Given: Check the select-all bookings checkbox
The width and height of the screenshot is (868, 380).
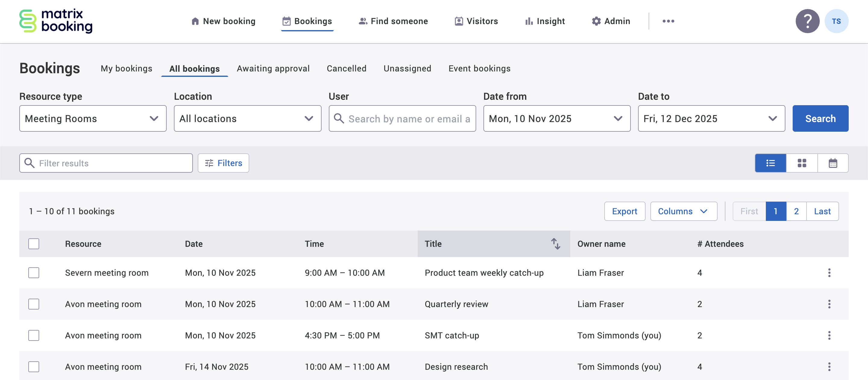Looking at the screenshot, I should click(x=34, y=243).
